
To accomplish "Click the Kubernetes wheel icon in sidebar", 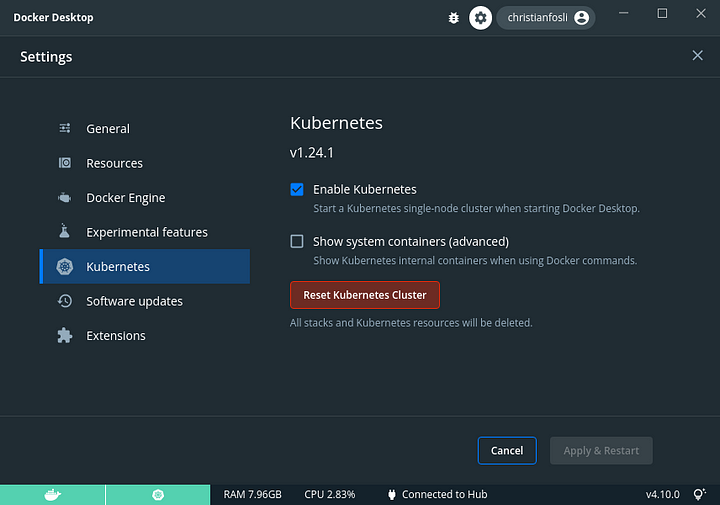I will tap(65, 266).
